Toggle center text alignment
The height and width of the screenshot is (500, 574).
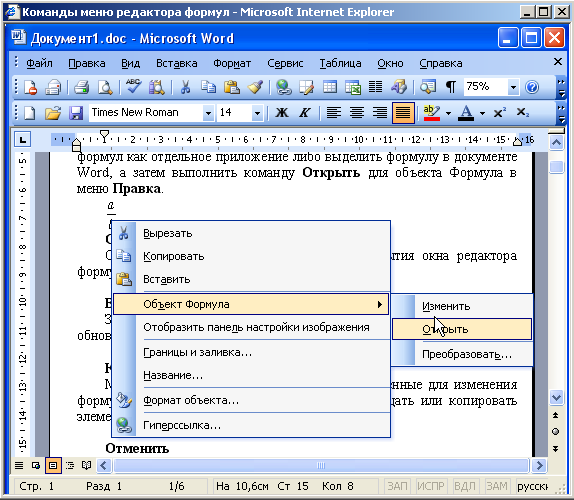[x=357, y=113]
